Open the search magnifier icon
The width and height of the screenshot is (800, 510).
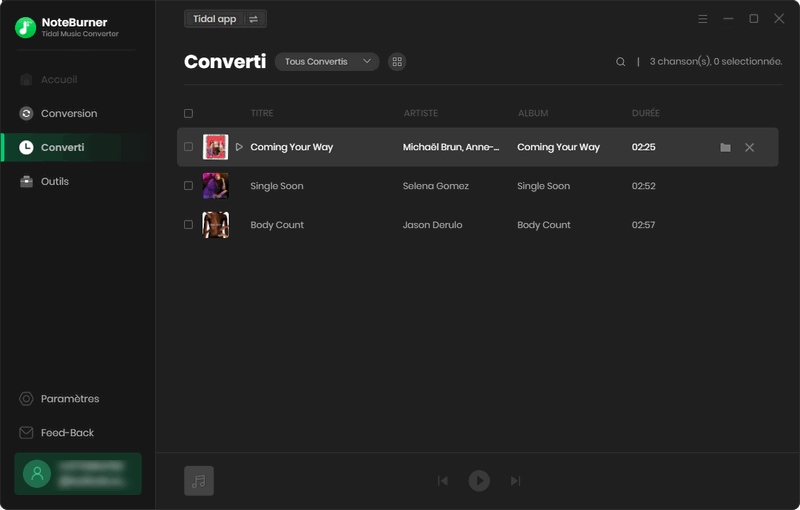620,62
